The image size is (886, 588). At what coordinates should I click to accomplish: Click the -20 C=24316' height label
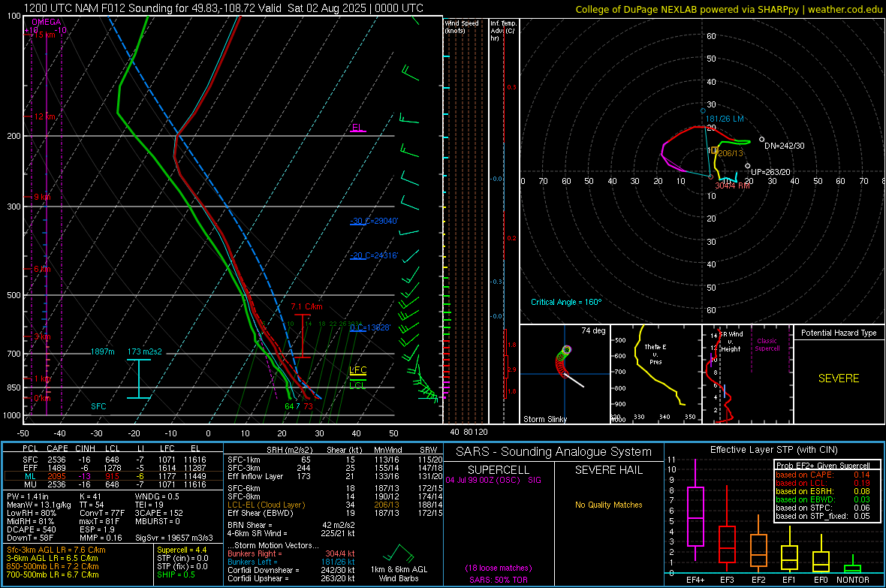(x=374, y=255)
